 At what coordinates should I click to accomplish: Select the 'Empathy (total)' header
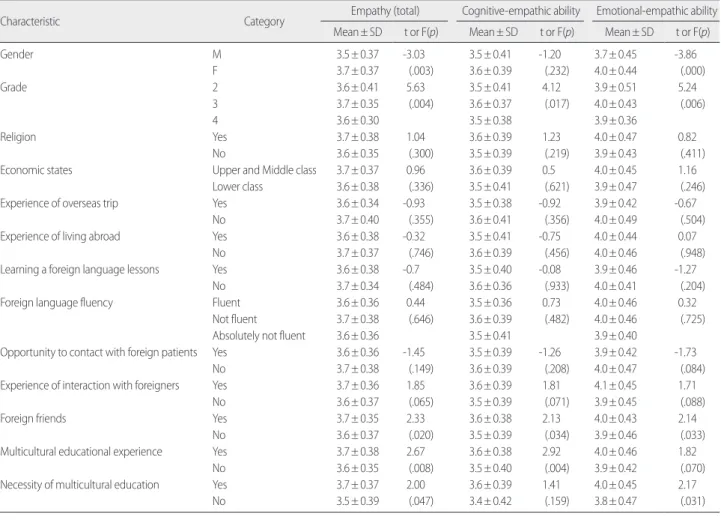coord(385,11)
